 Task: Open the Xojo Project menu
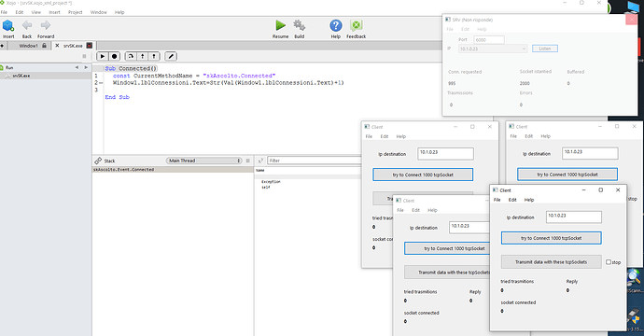click(x=76, y=12)
